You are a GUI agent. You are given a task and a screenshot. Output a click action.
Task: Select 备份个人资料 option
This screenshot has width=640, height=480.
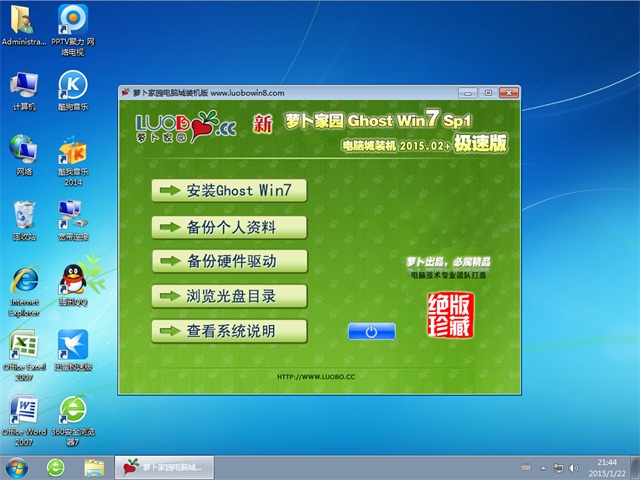pyautogui.click(x=228, y=226)
